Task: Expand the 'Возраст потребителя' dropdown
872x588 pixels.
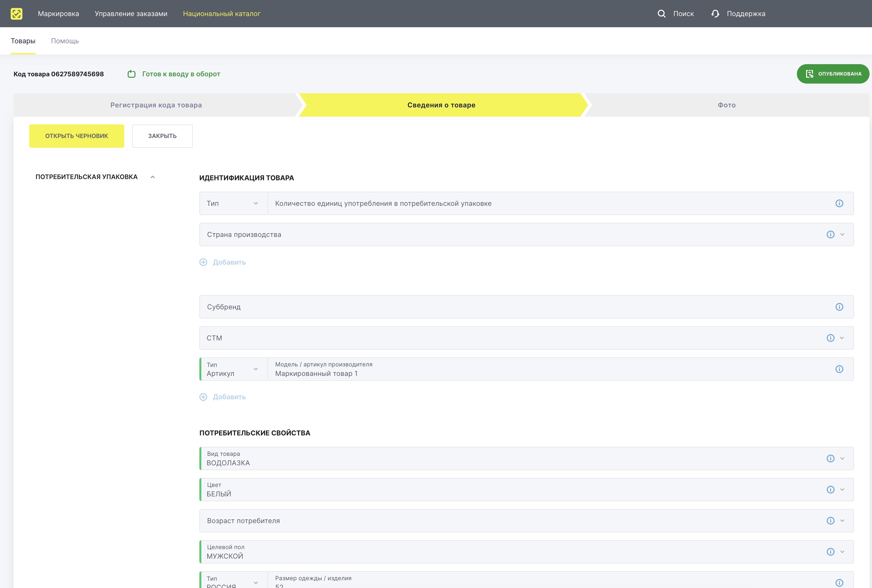Action: 842,520
